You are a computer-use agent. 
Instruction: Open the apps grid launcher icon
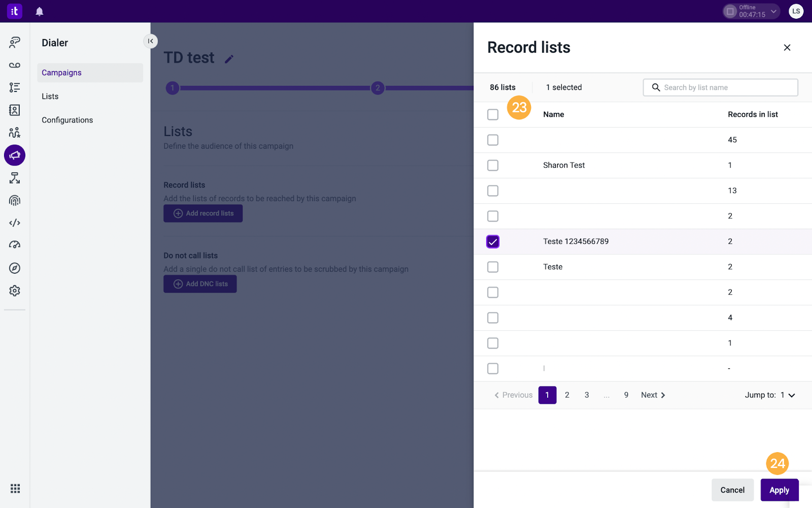(x=15, y=488)
